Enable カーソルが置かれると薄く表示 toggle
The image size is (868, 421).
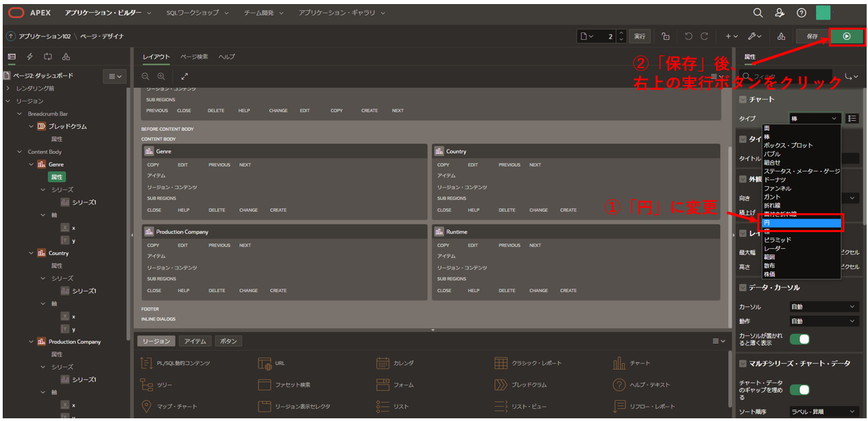pos(799,338)
